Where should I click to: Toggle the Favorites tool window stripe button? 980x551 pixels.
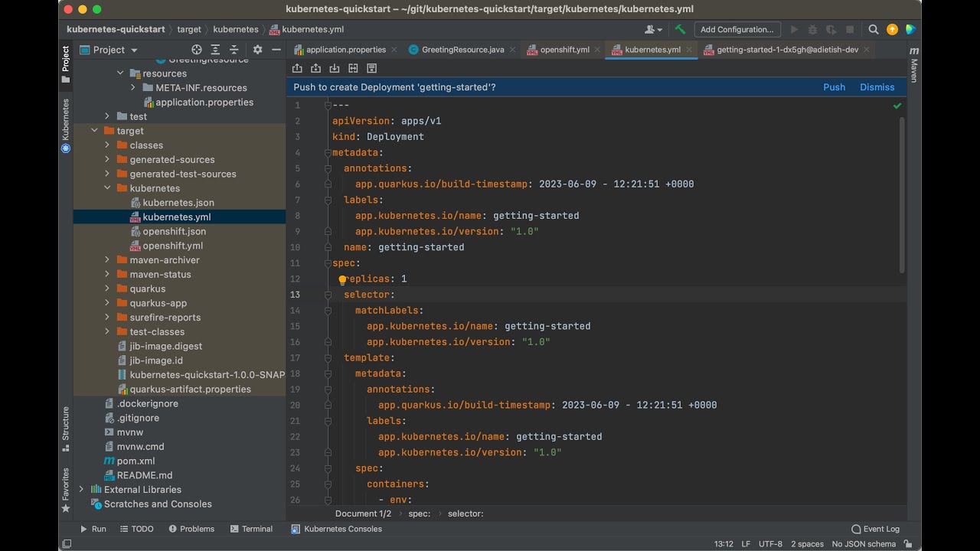point(66,491)
